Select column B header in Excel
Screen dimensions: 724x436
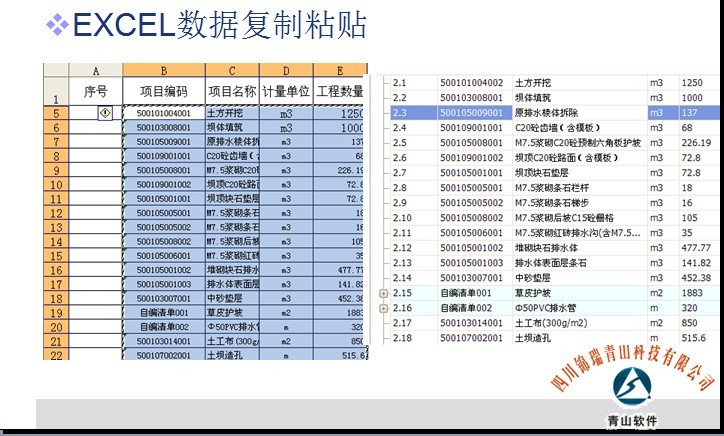[163, 71]
